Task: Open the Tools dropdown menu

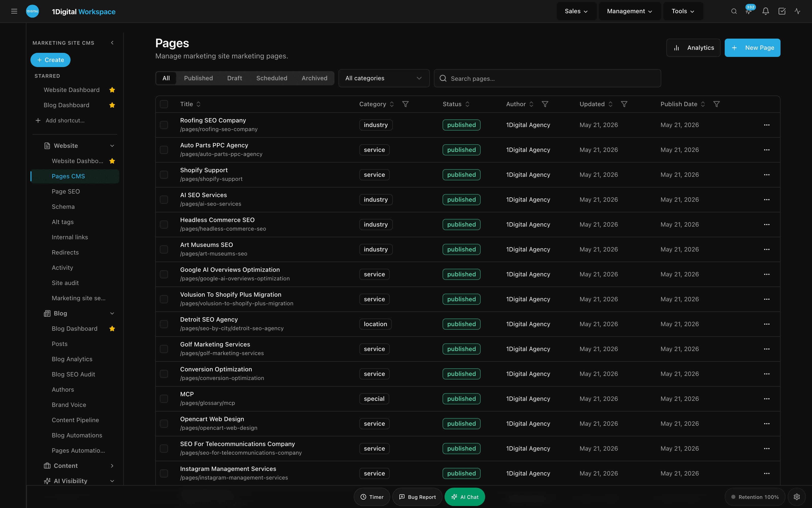Action: tap(683, 11)
